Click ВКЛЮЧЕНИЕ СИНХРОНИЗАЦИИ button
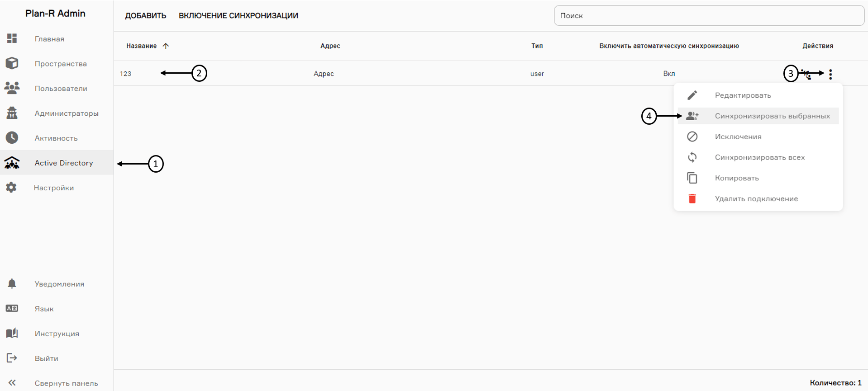Screen dimensions: 868x391 (x=238, y=15)
